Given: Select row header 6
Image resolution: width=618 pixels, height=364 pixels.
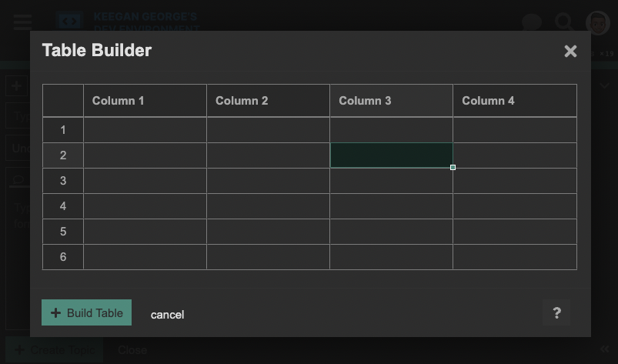Looking at the screenshot, I should pos(63,257).
